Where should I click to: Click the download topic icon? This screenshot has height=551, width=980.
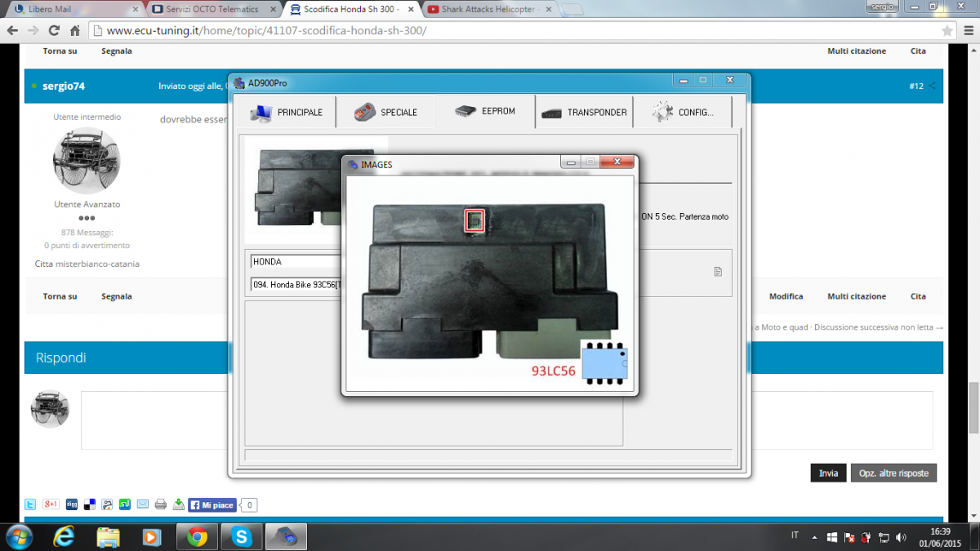tap(179, 504)
